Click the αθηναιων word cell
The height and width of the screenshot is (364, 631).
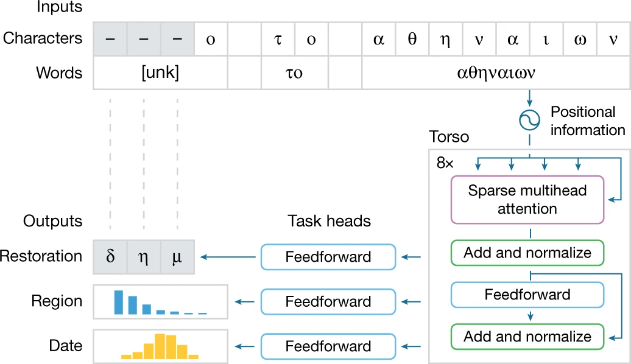496,73
